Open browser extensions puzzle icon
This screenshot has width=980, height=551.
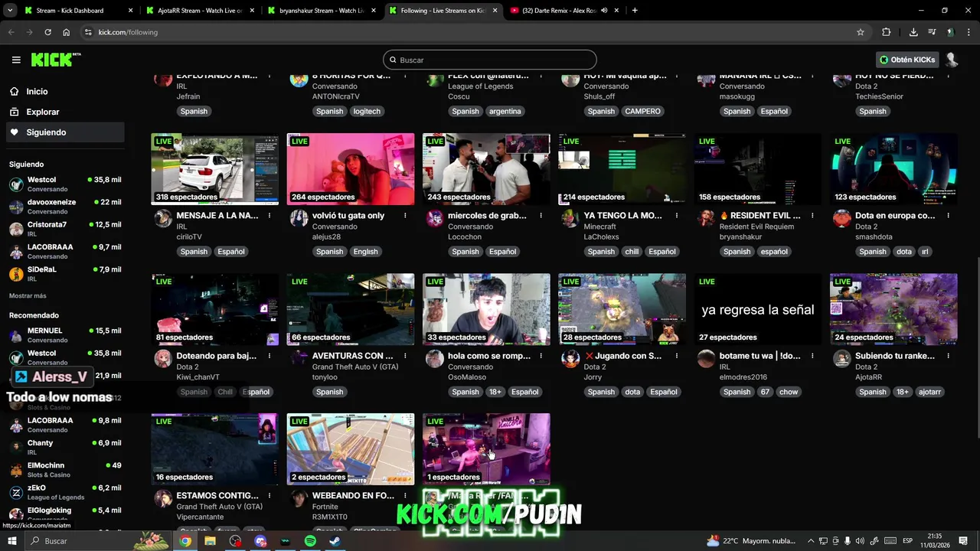(887, 32)
